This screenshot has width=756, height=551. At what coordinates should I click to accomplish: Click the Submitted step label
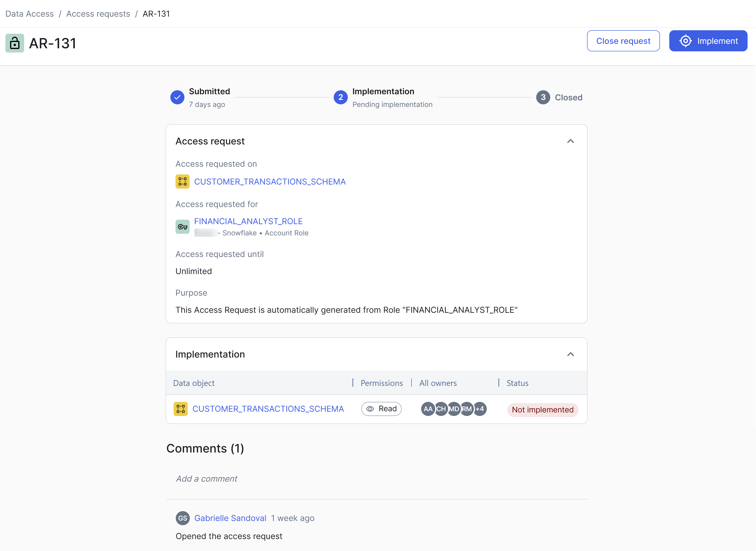tap(209, 91)
